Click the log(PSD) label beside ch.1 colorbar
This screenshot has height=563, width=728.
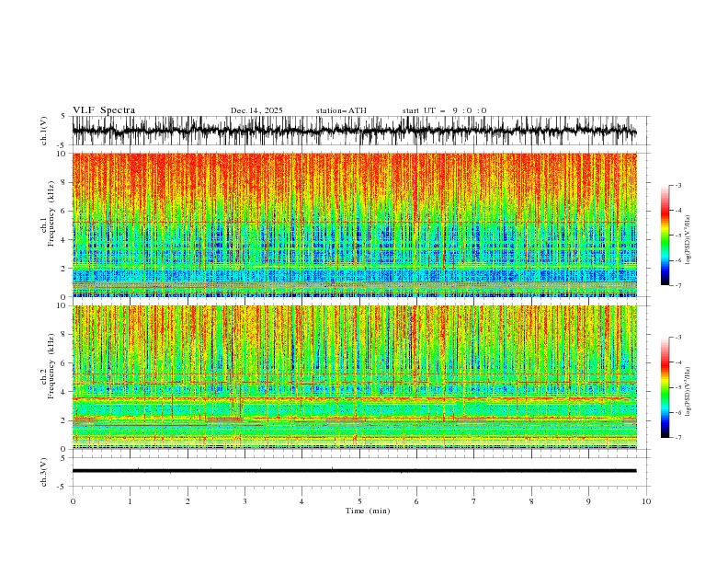click(x=688, y=240)
